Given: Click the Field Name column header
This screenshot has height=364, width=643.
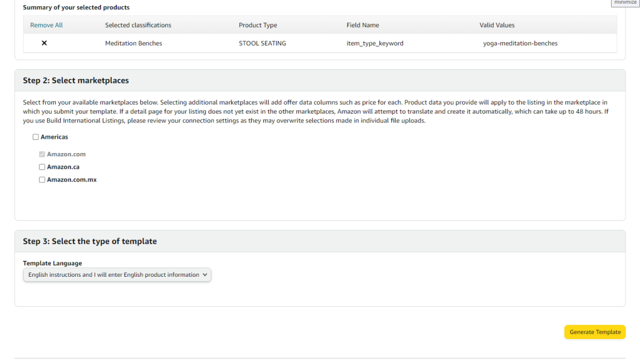Looking at the screenshot, I should [x=362, y=25].
